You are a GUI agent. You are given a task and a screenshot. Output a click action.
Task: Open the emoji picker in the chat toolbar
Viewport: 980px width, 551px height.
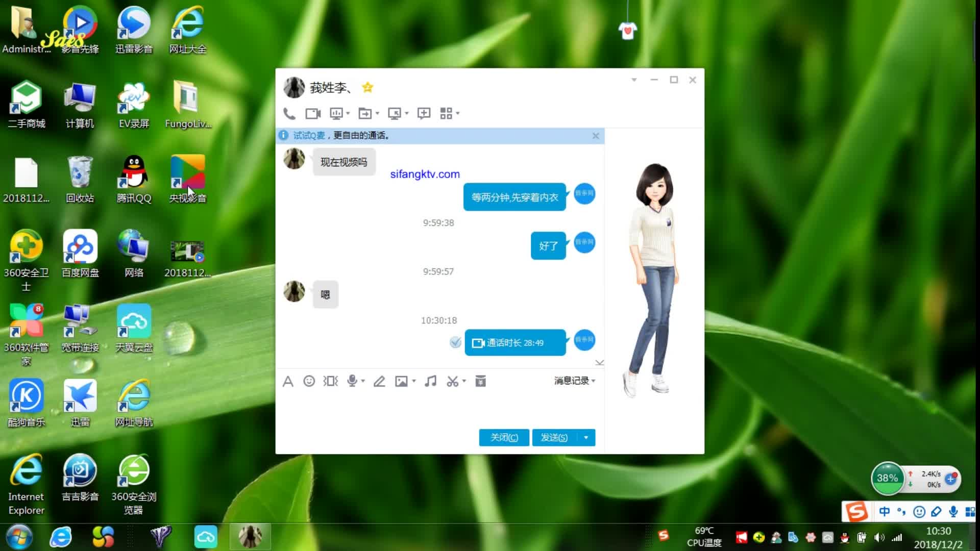click(309, 381)
